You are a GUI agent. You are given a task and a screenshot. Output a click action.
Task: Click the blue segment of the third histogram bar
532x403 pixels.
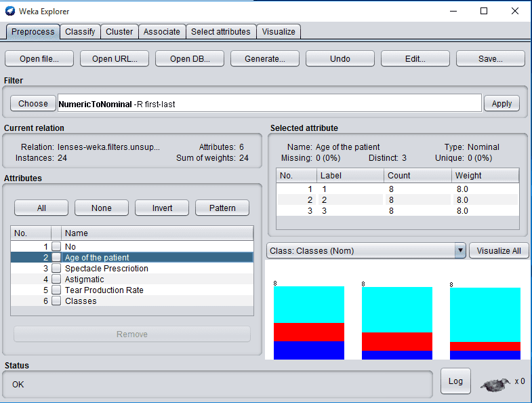(485, 355)
